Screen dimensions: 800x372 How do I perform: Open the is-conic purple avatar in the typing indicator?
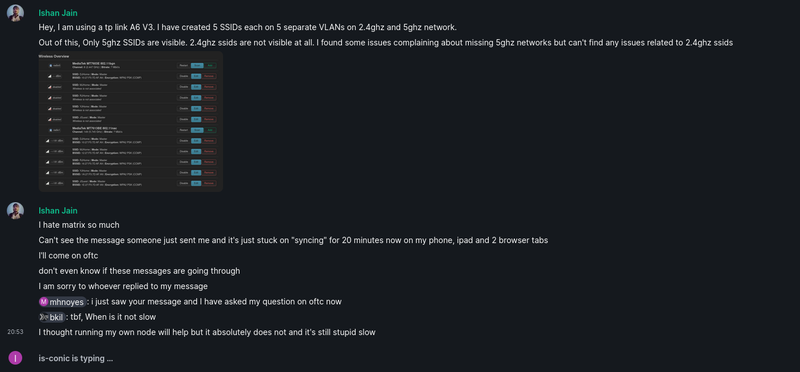(15, 358)
